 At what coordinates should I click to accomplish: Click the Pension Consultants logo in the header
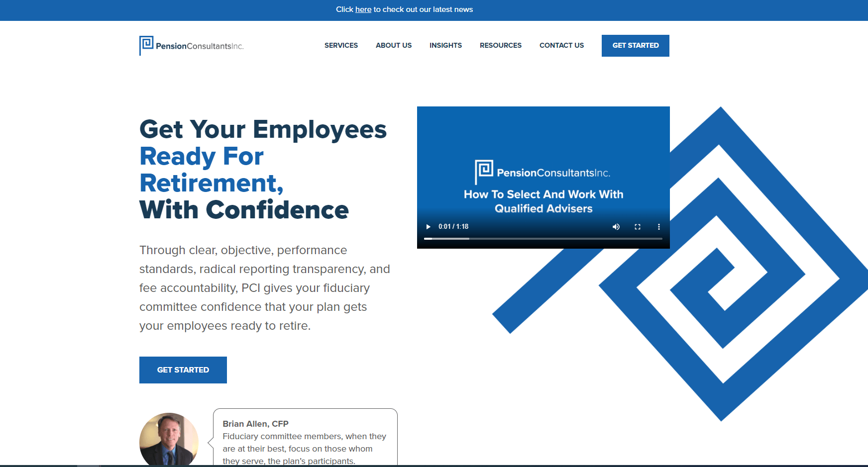click(x=192, y=45)
